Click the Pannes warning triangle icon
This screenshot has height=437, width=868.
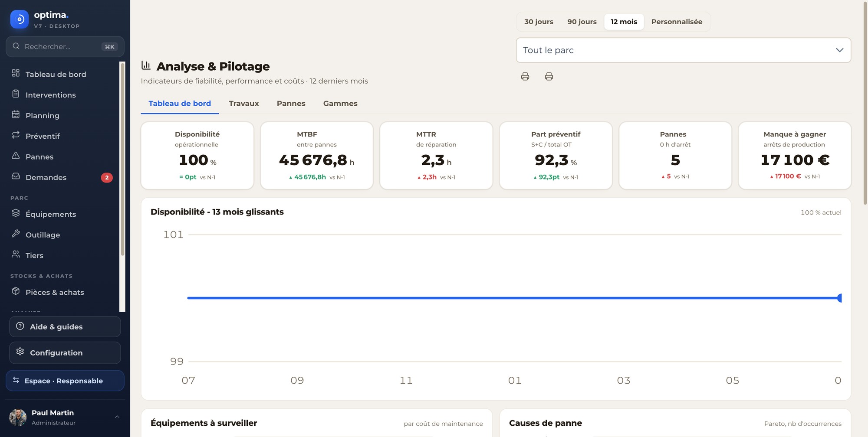[x=16, y=156]
